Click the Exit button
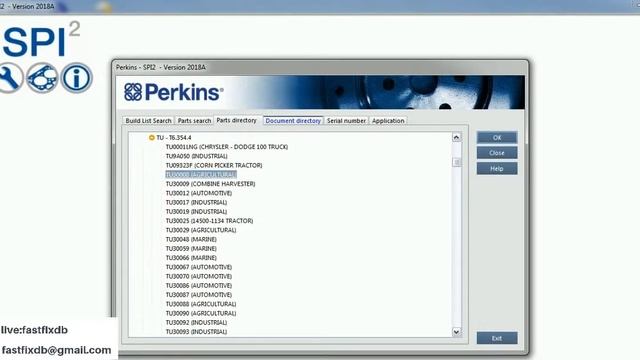The height and width of the screenshot is (360, 640). (x=497, y=338)
